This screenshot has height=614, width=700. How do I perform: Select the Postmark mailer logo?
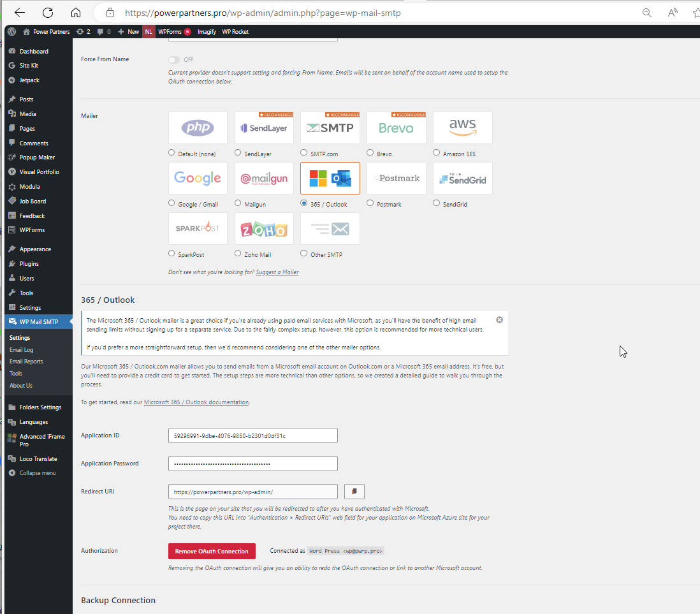pyautogui.click(x=396, y=178)
